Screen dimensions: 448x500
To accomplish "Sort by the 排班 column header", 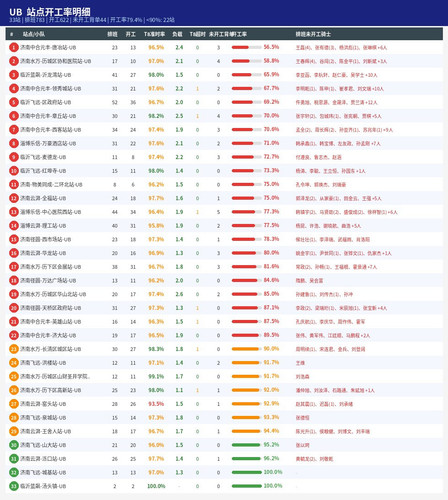I will (x=112, y=34).
